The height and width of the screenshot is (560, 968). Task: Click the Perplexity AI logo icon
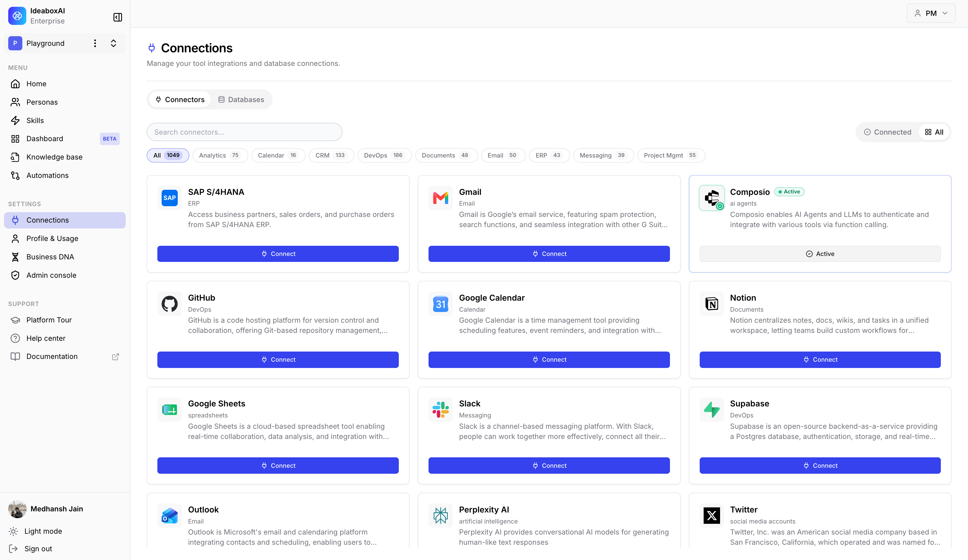click(x=441, y=516)
